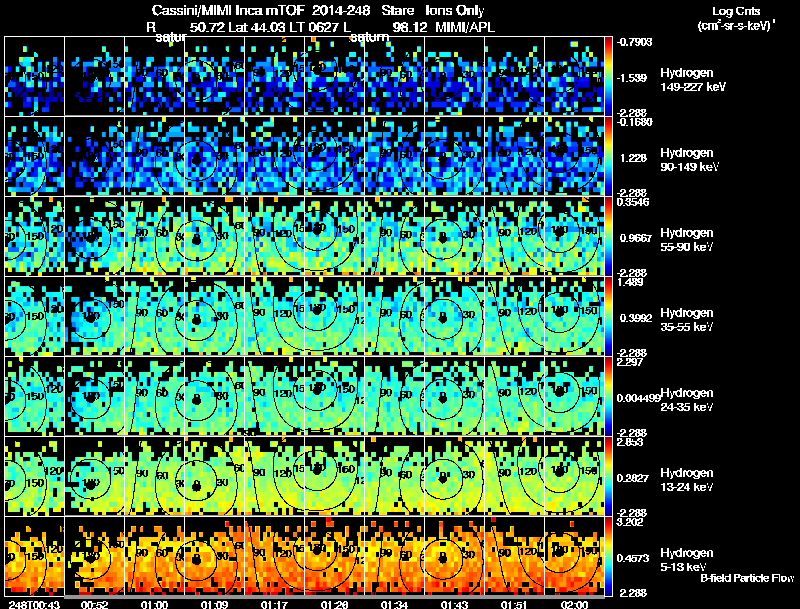Click the "Hydrogen 55-90 keV" row label
The image size is (800, 609).
(687, 240)
